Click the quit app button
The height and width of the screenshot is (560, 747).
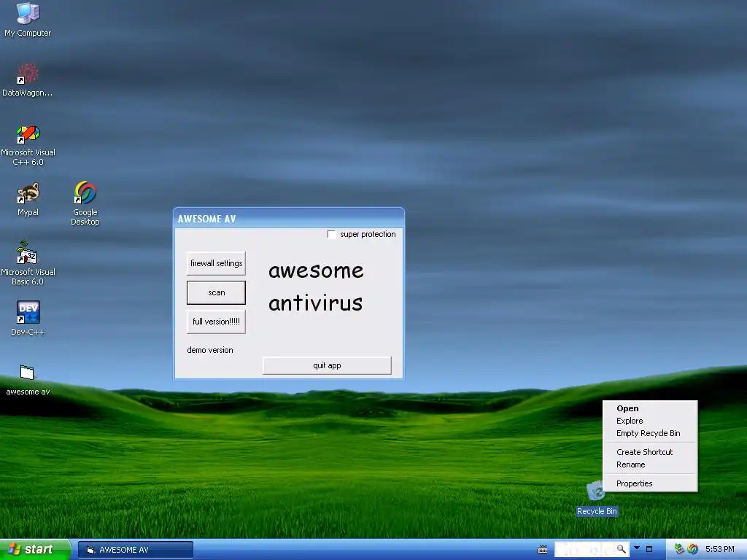click(x=327, y=365)
